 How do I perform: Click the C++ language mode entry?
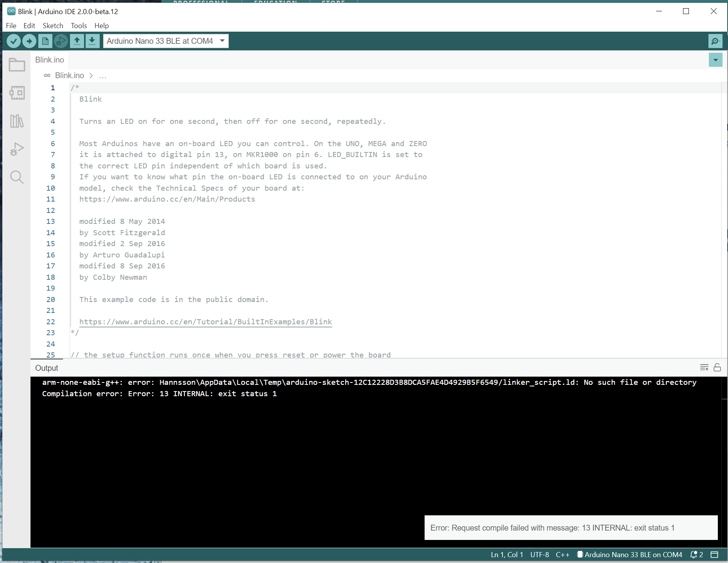click(563, 555)
